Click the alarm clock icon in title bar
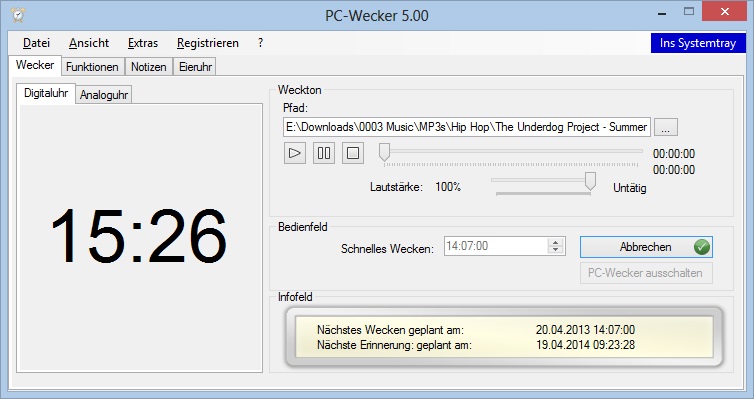This screenshot has height=399, width=754. tap(18, 14)
